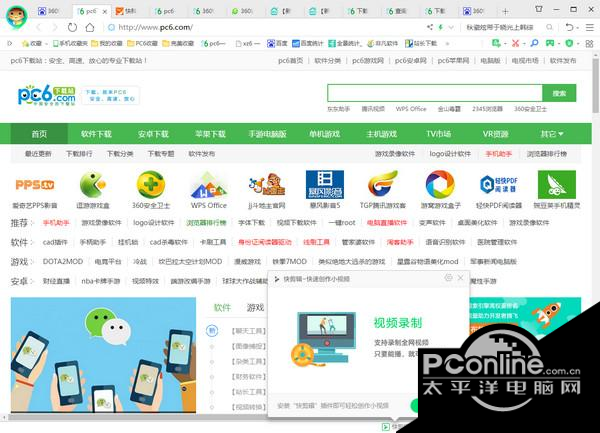Image resolution: width=600 pixels, height=433 pixels.
Task: Click the green 搜索 search button
Action: point(559,93)
